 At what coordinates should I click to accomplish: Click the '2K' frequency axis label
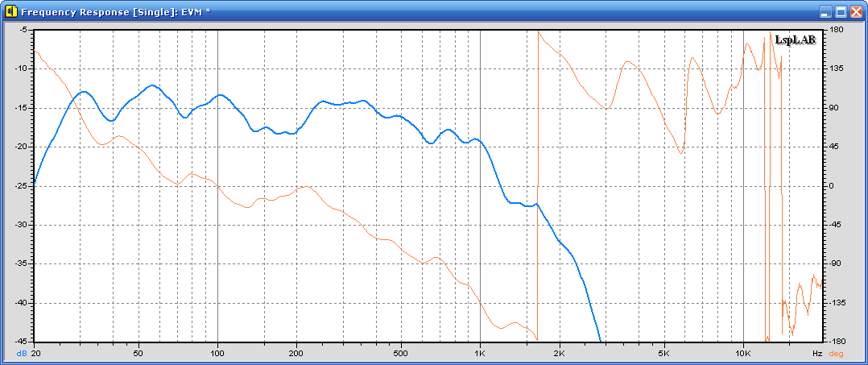tap(559, 353)
